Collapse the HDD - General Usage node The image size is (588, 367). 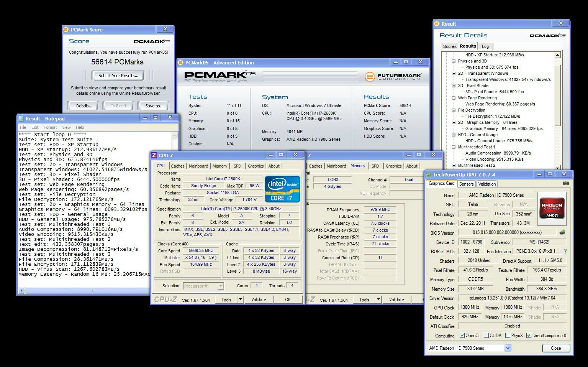(454, 135)
